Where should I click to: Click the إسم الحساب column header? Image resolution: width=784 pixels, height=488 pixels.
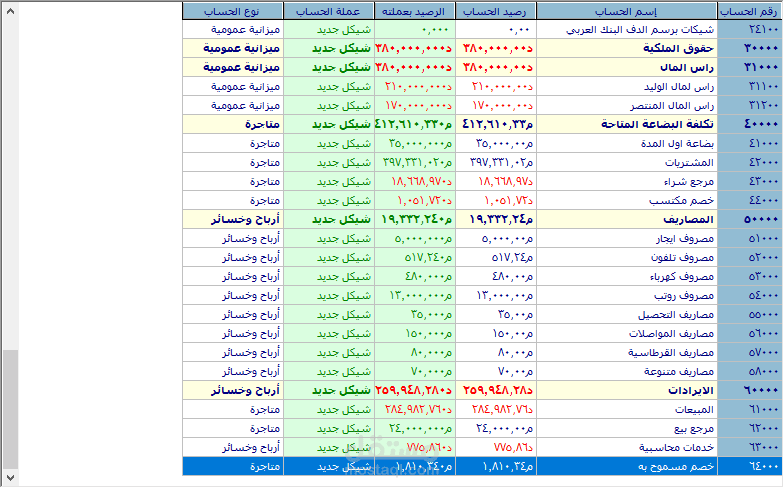click(x=626, y=11)
